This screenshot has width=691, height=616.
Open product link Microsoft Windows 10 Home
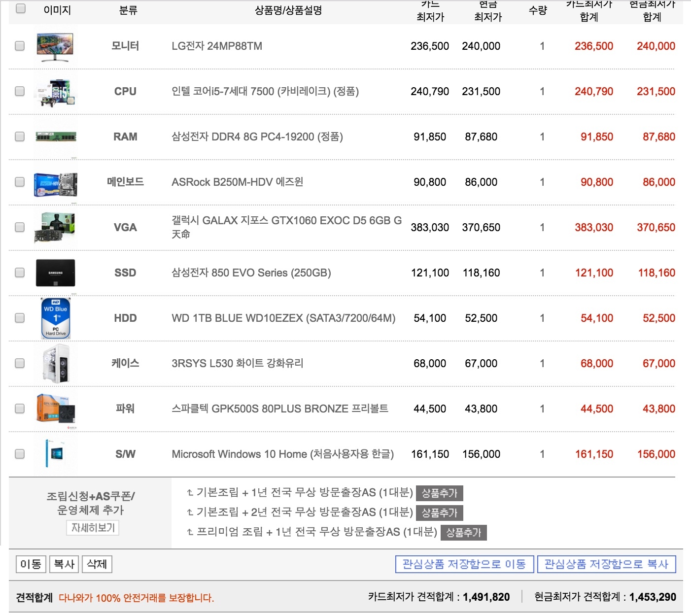point(283,454)
